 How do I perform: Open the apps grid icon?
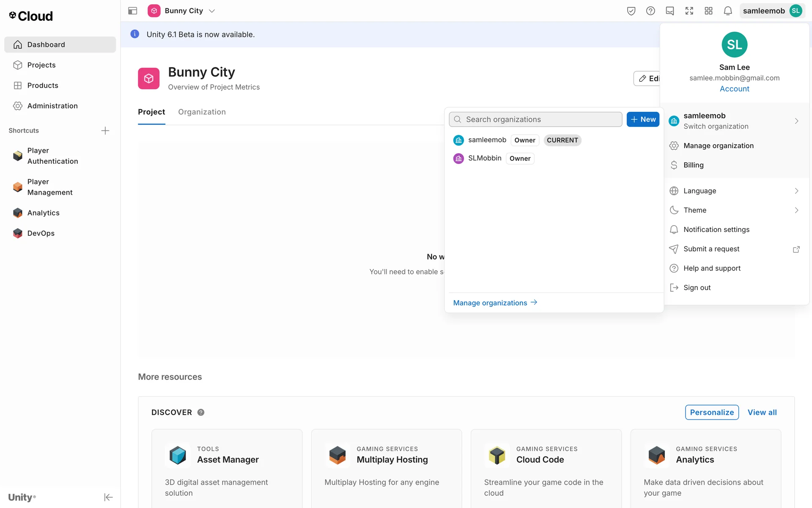click(709, 11)
